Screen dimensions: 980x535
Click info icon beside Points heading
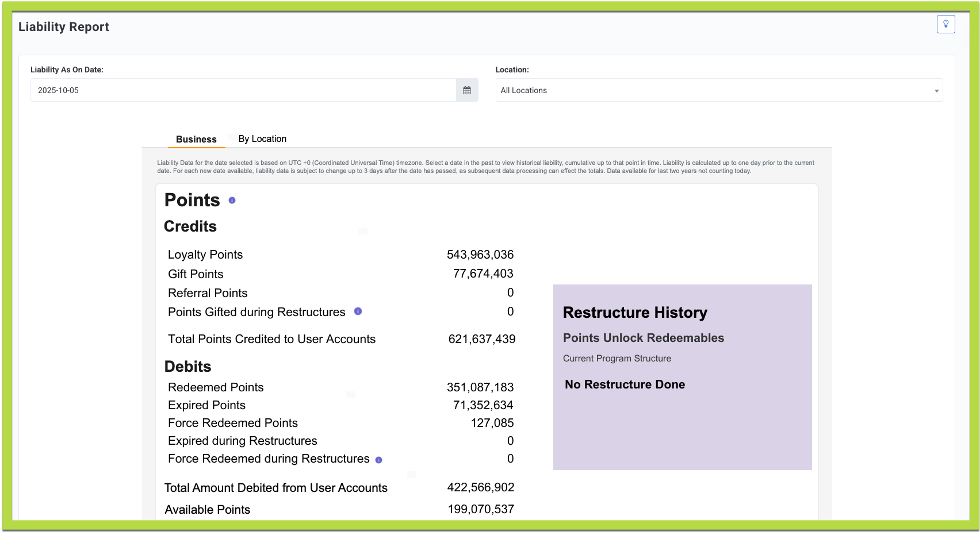[232, 201]
